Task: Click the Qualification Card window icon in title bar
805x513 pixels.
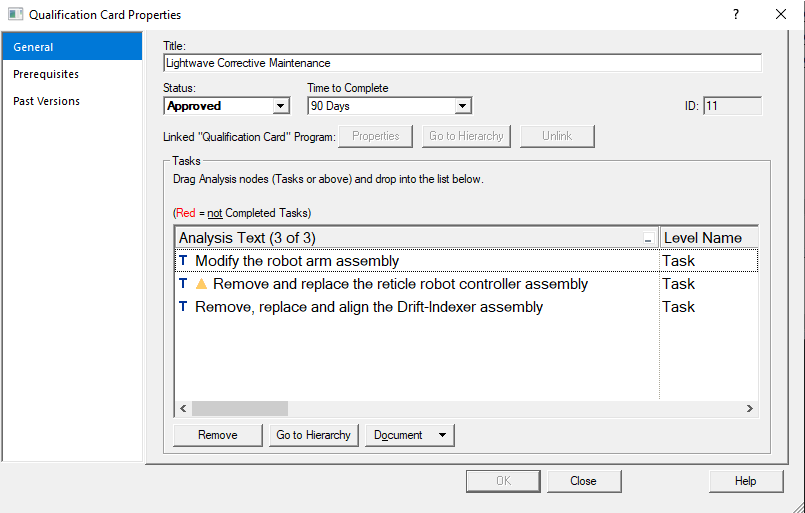Action: point(15,14)
